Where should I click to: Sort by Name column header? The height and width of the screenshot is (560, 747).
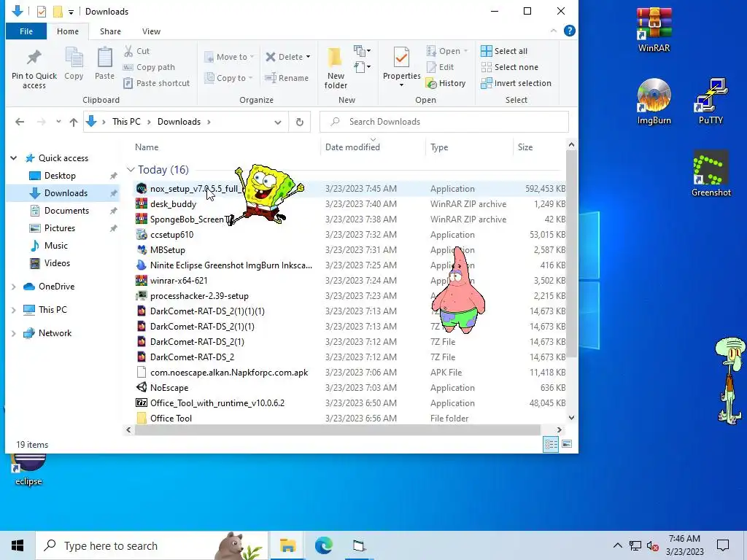pyautogui.click(x=147, y=147)
